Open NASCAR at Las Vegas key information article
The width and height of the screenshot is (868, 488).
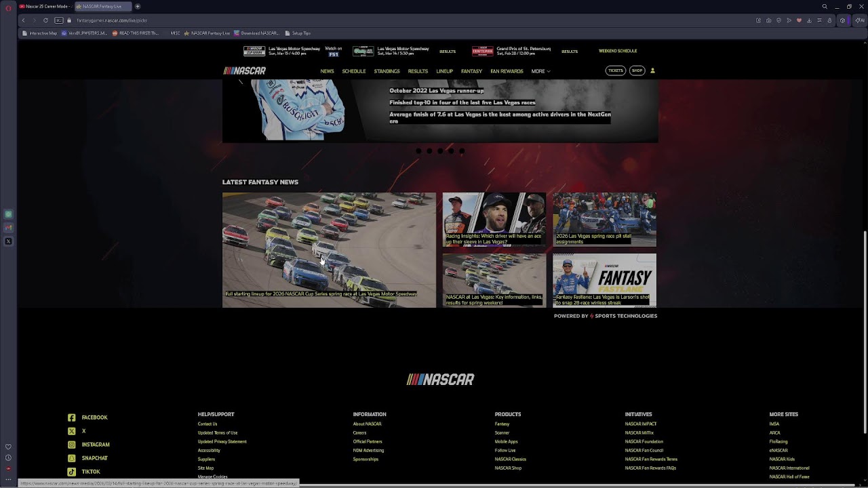pos(494,281)
